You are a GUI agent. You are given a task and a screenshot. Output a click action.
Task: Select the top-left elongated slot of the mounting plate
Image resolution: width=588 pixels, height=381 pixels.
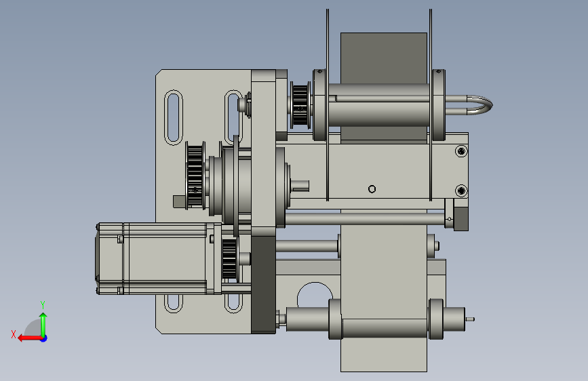[x=173, y=117]
